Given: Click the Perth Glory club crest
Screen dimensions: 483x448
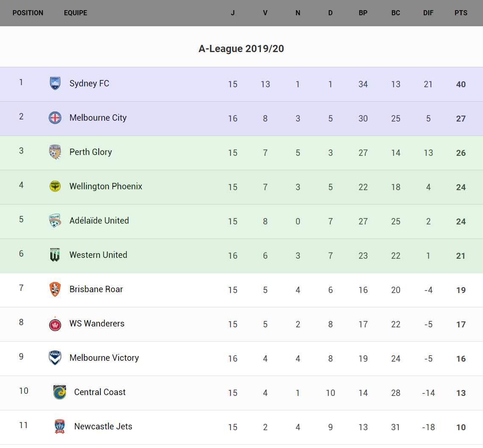Looking at the screenshot, I should [x=55, y=152].
